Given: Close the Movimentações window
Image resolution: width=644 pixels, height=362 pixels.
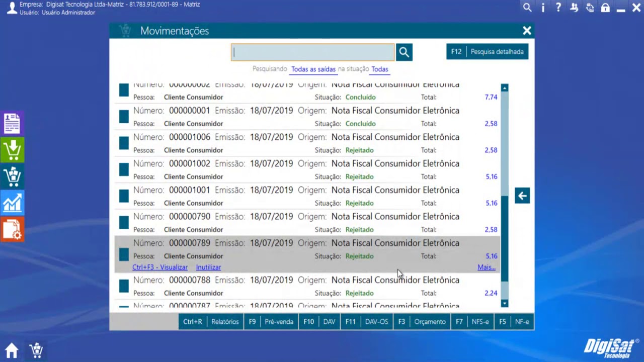Looking at the screenshot, I should [x=527, y=31].
